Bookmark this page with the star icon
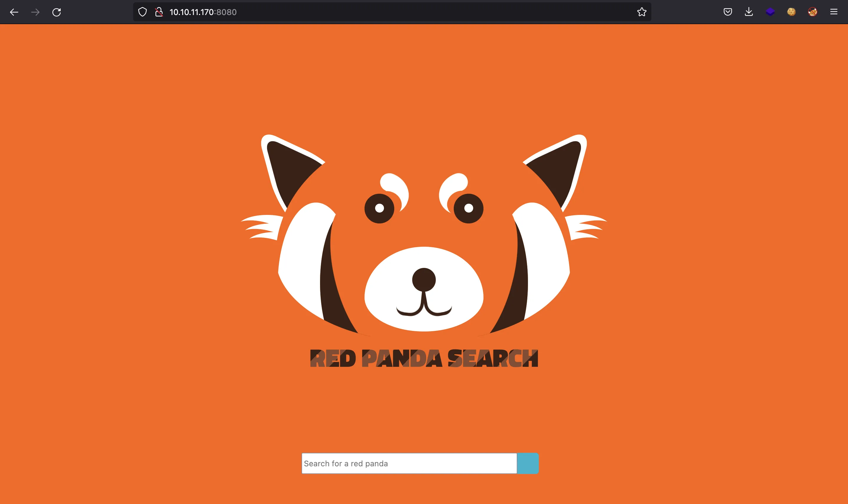Viewport: 848px width, 504px height. [642, 12]
